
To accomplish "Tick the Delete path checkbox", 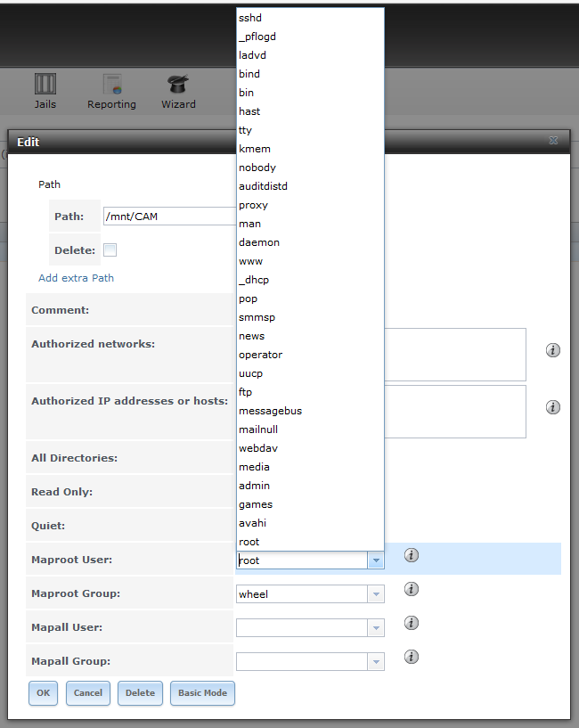I will pyautogui.click(x=110, y=249).
